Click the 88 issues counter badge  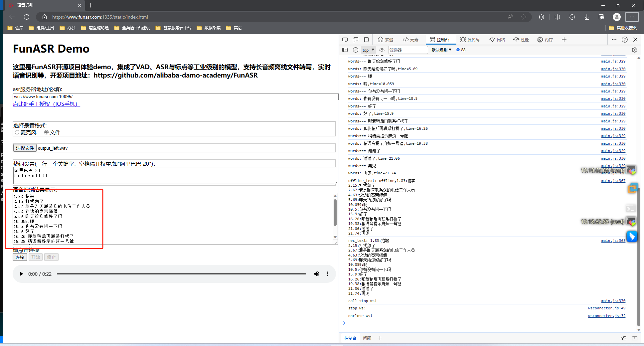click(461, 50)
